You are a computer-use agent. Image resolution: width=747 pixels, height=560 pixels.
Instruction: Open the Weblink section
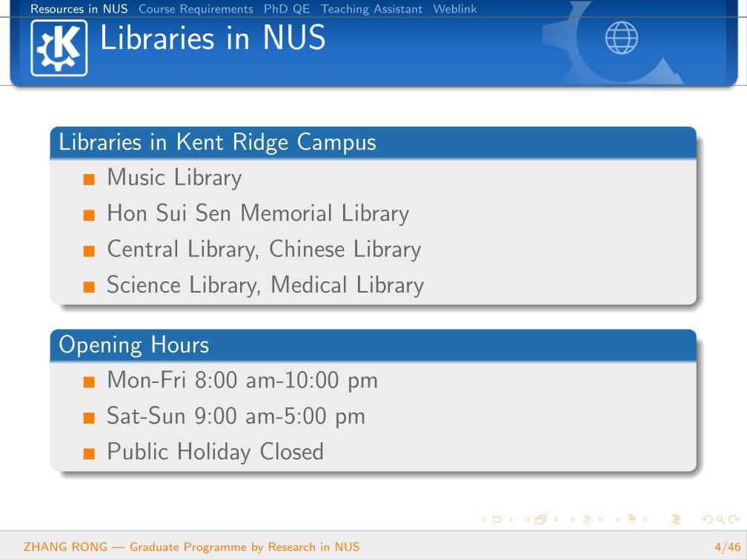pos(455,9)
